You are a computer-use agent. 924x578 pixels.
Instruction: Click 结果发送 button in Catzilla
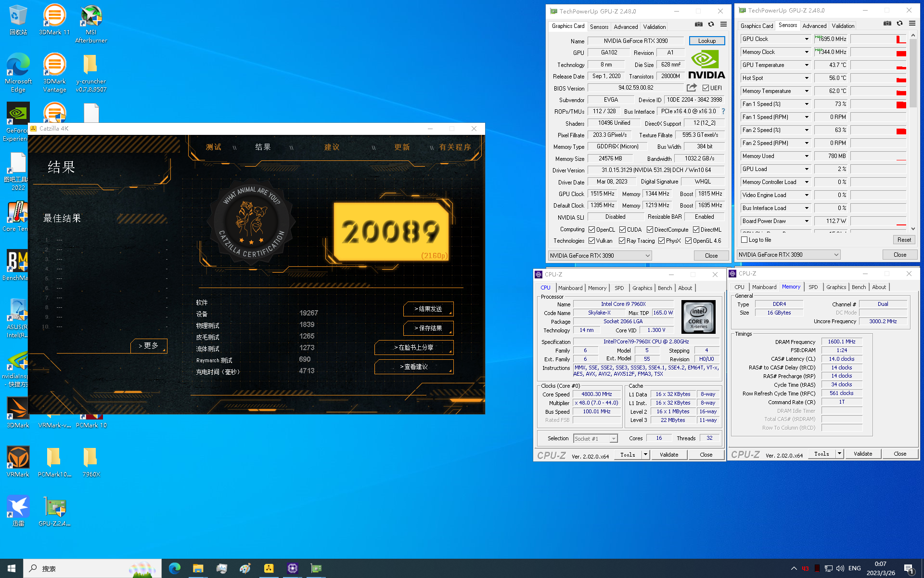428,309
